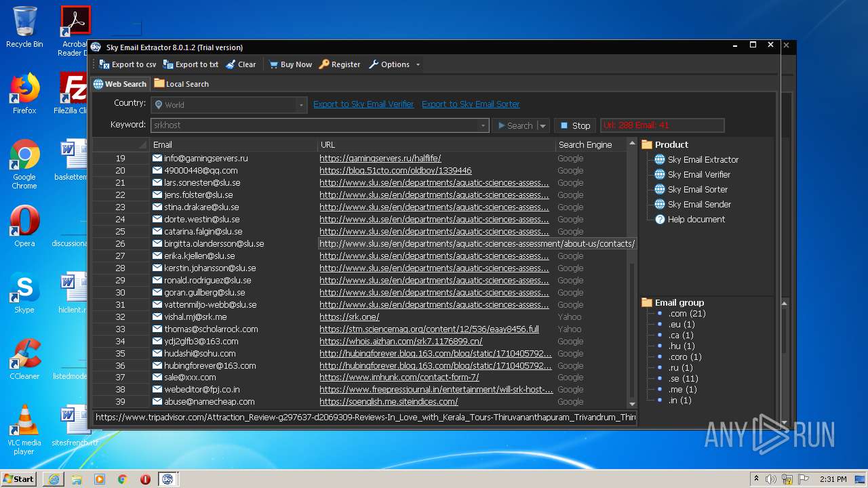Click Export to csv toolbar button
The width and height of the screenshot is (868, 488).
pyautogui.click(x=127, y=64)
